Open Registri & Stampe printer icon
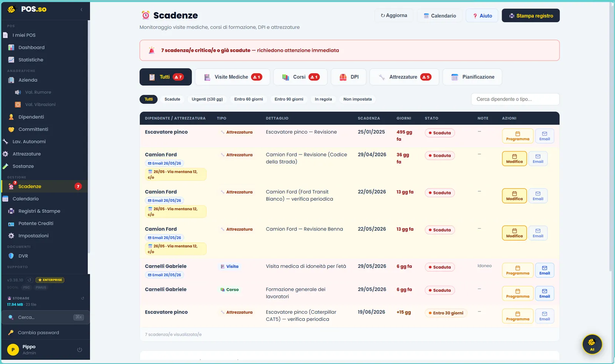Screen dimensions: 615x364 click(11, 211)
